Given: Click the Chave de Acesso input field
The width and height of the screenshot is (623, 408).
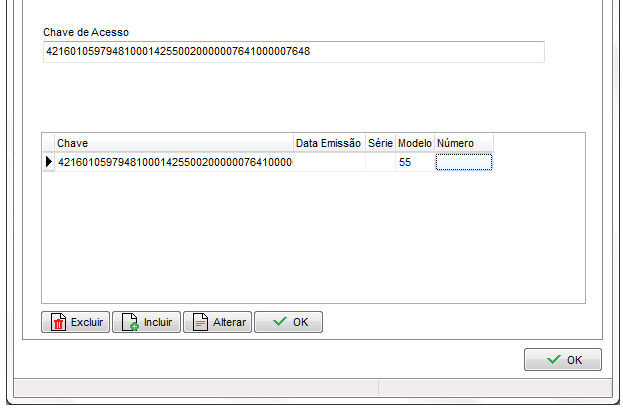Looking at the screenshot, I should (x=293, y=52).
